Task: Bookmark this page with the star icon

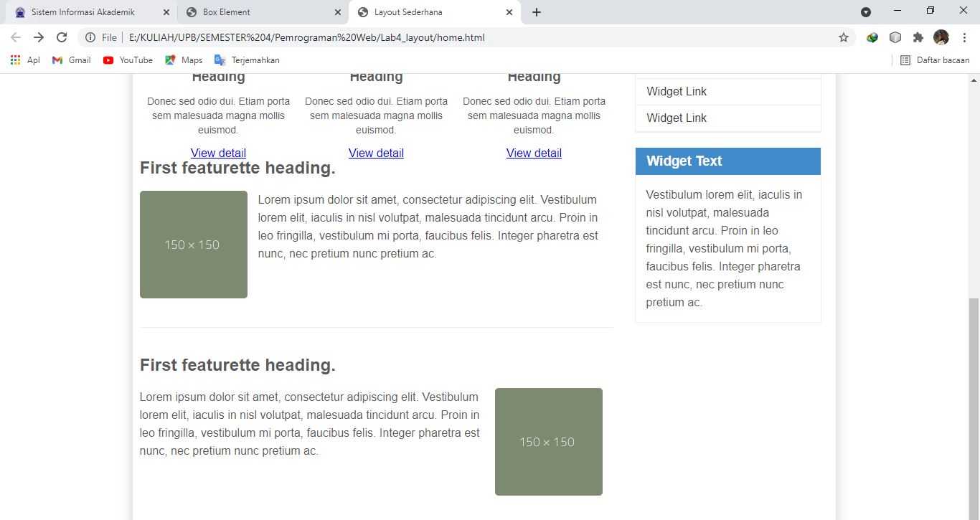Action: tap(844, 36)
